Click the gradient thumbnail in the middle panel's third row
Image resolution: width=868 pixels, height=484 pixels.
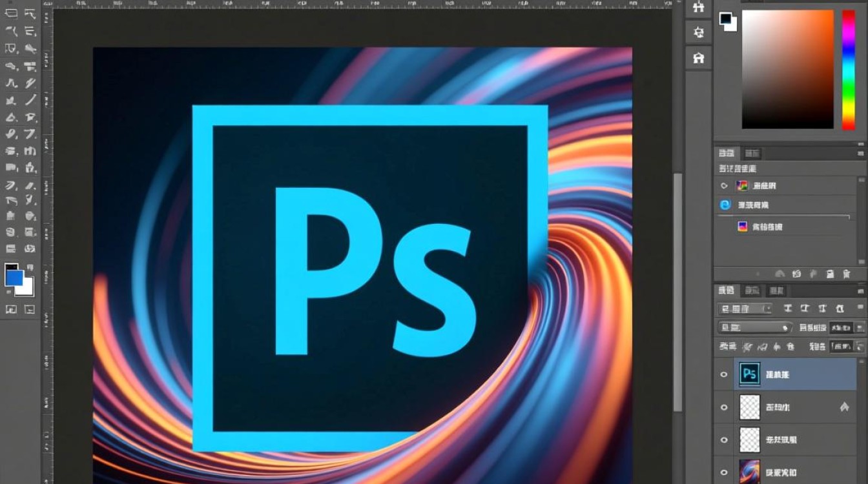click(x=743, y=227)
